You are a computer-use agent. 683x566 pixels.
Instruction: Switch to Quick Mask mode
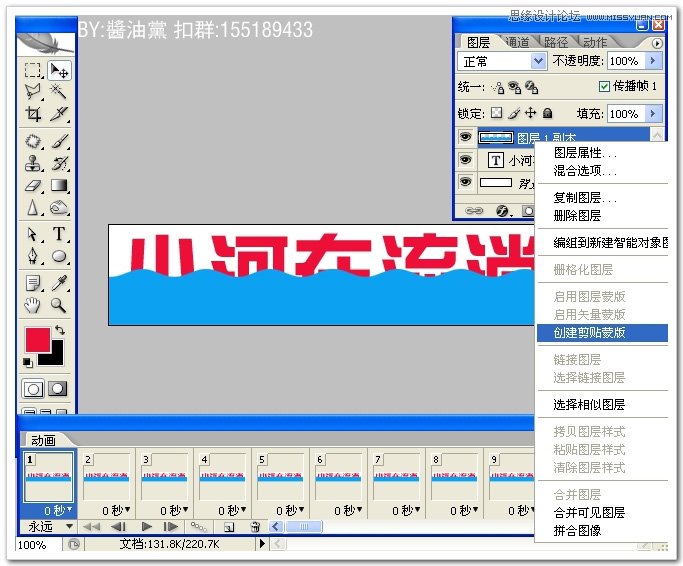click(x=57, y=389)
